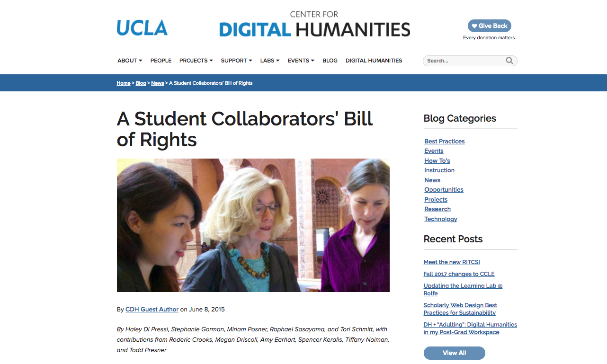Read the post Meet the new RITCS!

click(452, 262)
